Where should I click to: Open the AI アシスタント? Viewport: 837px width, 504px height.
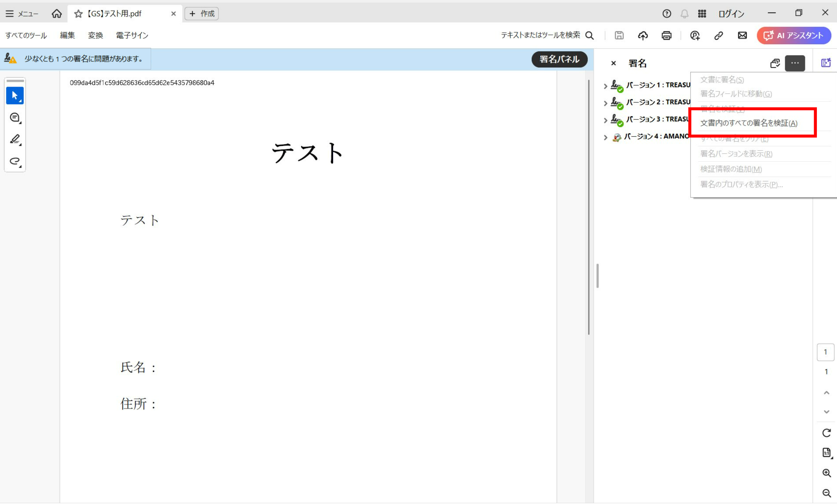click(x=793, y=35)
